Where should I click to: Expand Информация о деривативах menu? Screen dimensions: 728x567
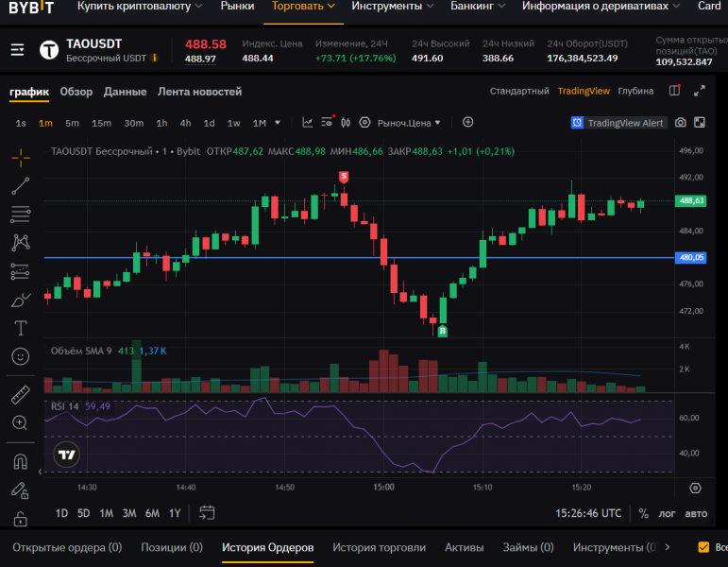pyautogui.click(x=601, y=6)
